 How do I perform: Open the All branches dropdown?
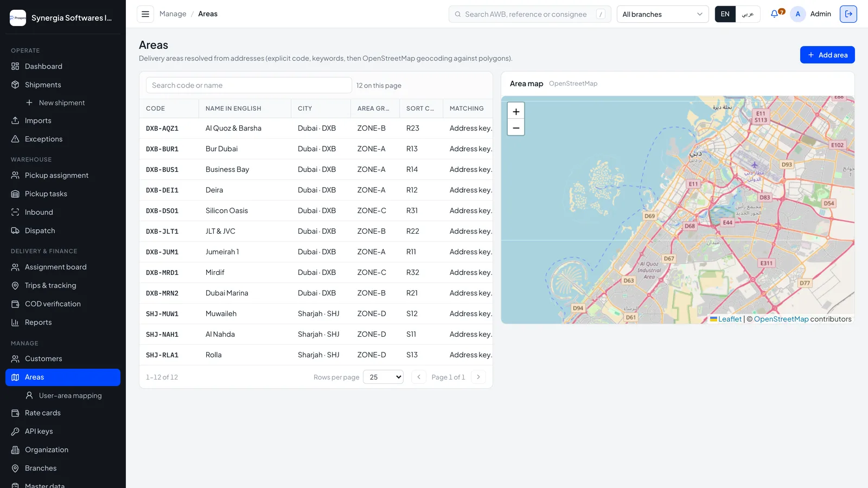click(662, 14)
